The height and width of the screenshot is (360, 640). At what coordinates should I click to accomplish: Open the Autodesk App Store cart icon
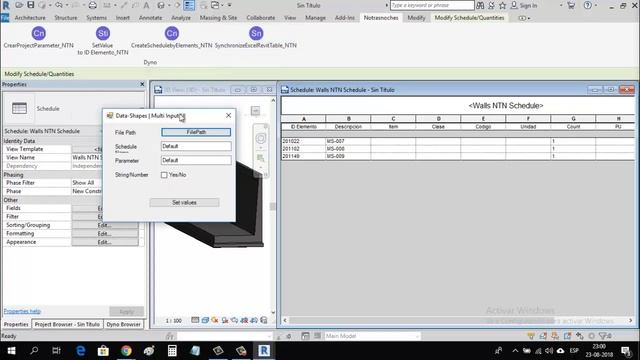[x=571, y=5]
